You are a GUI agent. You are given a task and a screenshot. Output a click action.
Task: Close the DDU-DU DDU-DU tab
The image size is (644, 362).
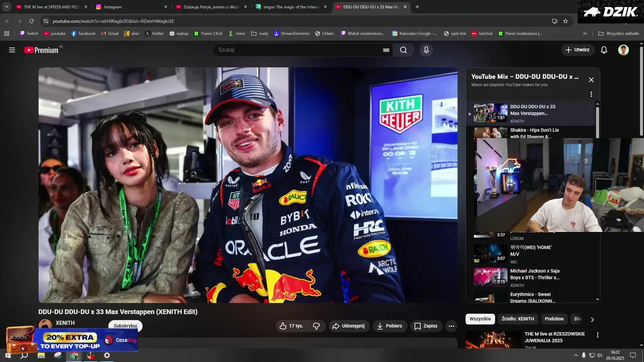(x=405, y=7)
